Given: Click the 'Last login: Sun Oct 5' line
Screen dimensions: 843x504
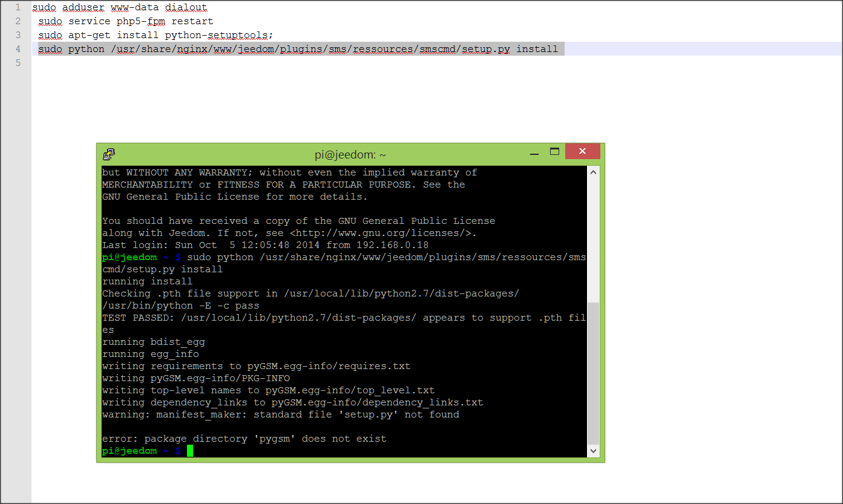Looking at the screenshot, I should tap(265, 245).
